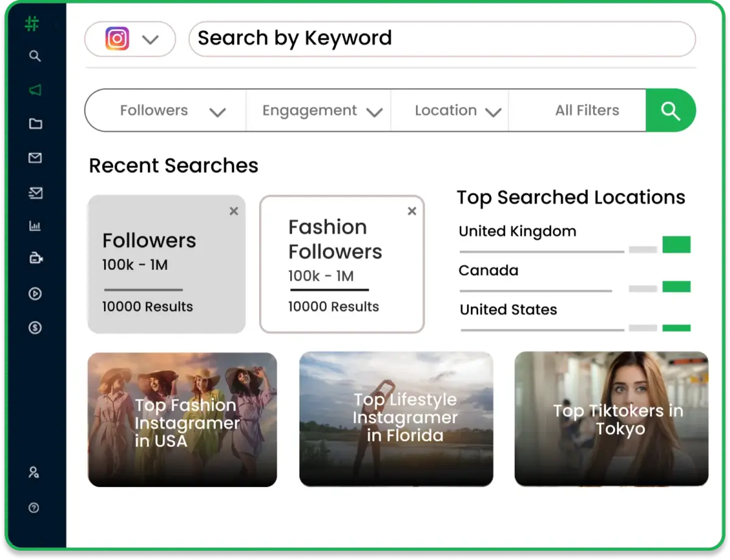Click the green bar next to United States
Viewport: 730px width, 560px height.
coord(676,328)
